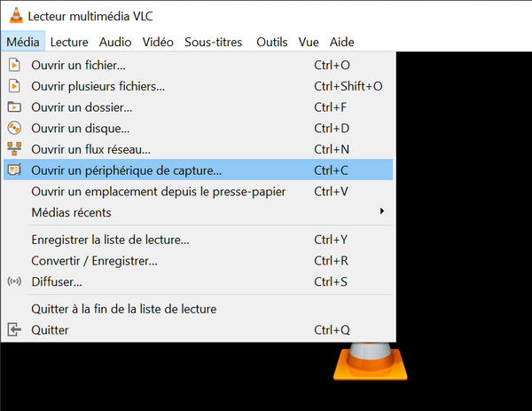This screenshot has width=532, height=411.
Task: Click the Ctrl+C shortcut text
Action: (x=331, y=170)
